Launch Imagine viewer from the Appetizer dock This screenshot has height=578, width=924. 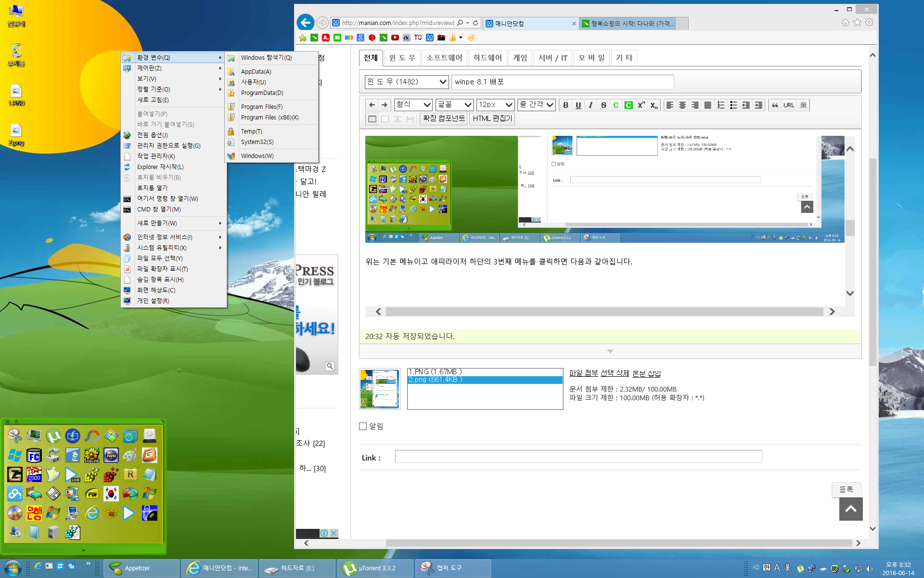91,455
